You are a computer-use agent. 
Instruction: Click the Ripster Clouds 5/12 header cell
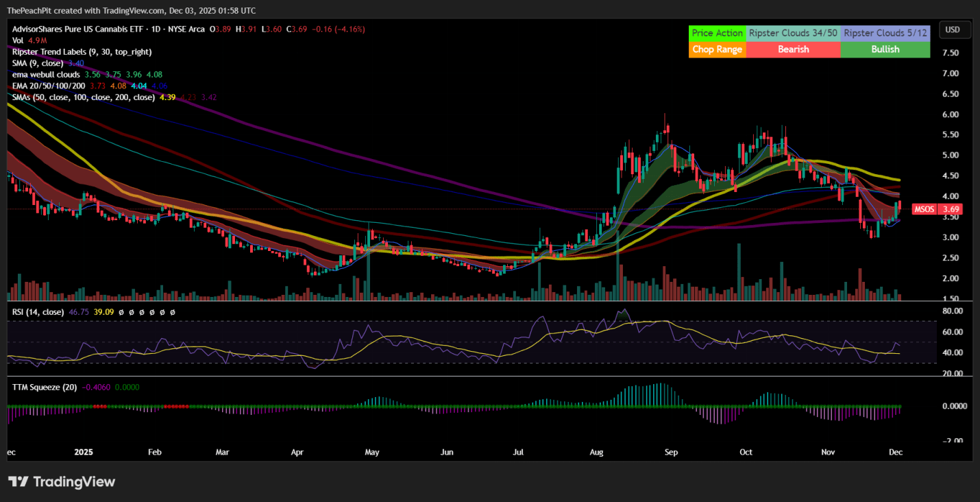(x=885, y=33)
